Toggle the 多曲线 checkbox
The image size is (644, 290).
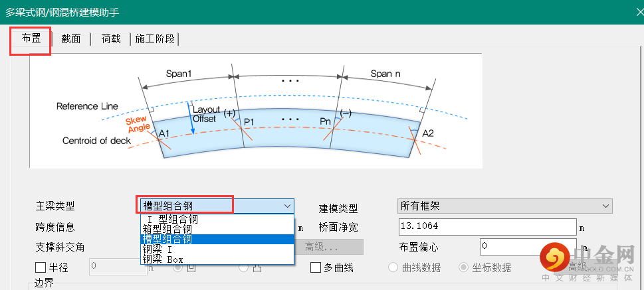click(316, 267)
